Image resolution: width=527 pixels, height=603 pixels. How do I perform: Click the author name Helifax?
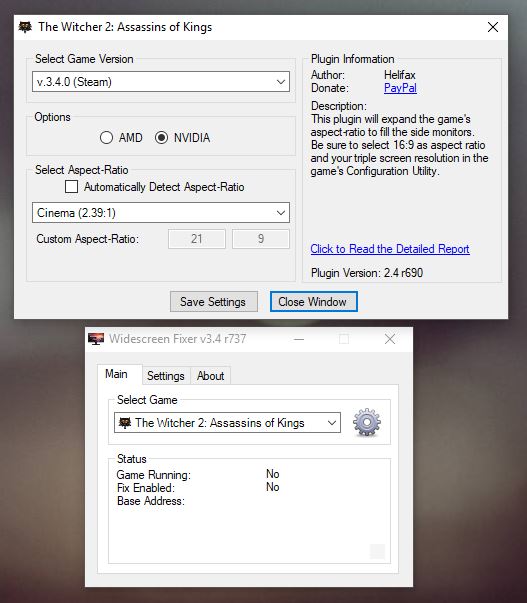coord(400,75)
